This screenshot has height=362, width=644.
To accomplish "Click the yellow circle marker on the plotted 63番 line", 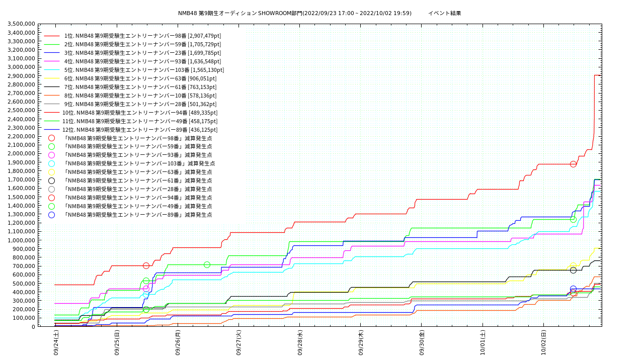I will (573, 265).
